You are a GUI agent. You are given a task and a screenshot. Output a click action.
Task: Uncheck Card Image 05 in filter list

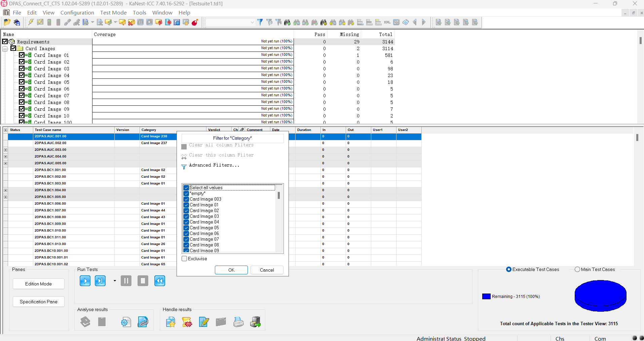click(x=186, y=228)
